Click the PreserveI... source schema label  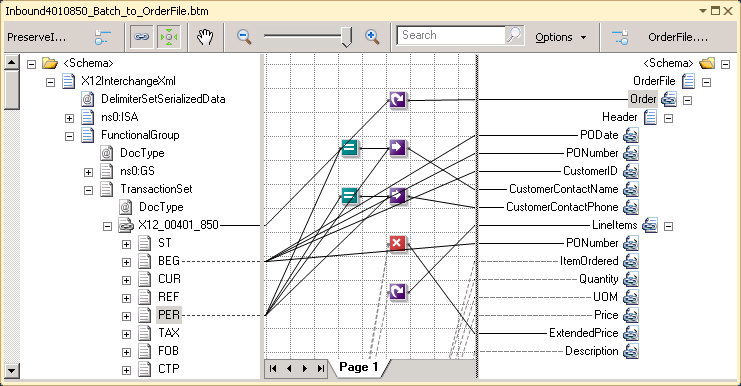(37, 37)
